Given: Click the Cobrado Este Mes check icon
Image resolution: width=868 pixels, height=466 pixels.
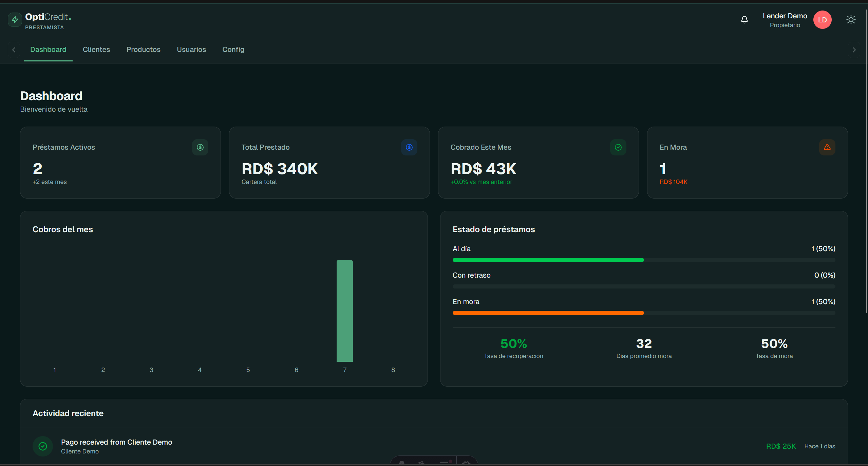Looking at the screenshot, I should coord(618,147).
